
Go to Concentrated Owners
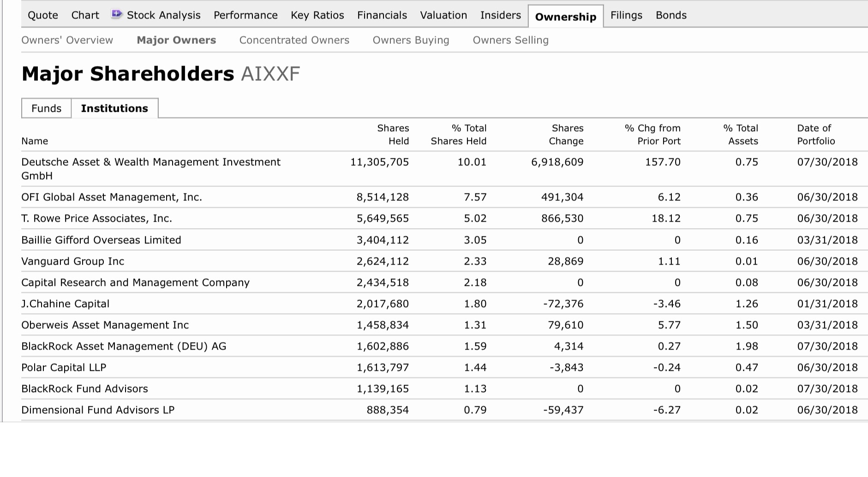[x=294, y=40]
